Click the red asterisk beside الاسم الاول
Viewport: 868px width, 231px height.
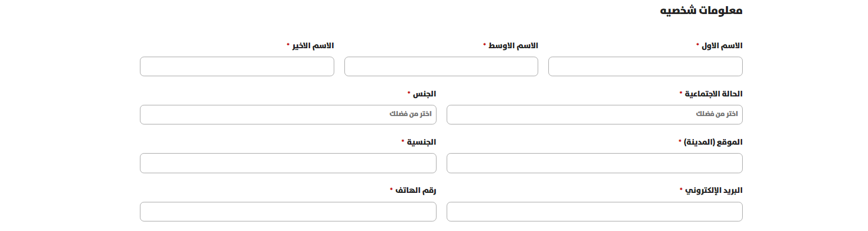[698, 44]
